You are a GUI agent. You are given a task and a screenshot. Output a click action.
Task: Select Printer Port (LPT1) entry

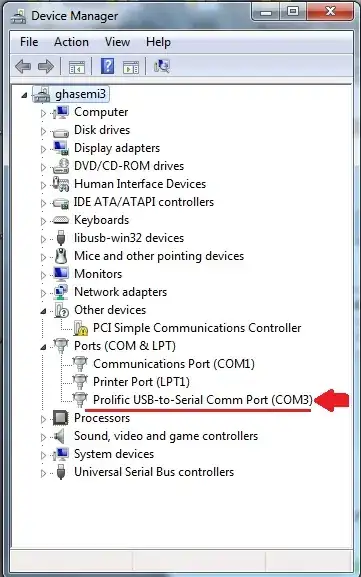(141, 382)
